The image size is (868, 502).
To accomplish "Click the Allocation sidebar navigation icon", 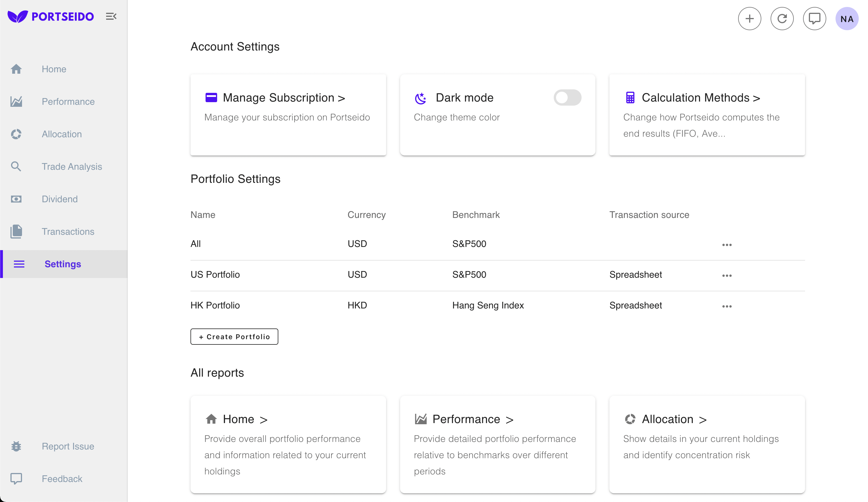I will click(x=16, y=134).
